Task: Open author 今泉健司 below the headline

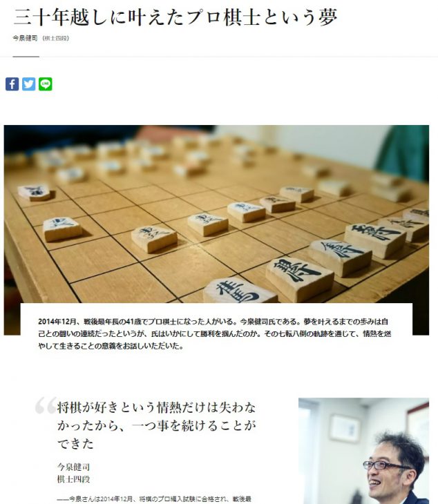Action: point(25,38)
